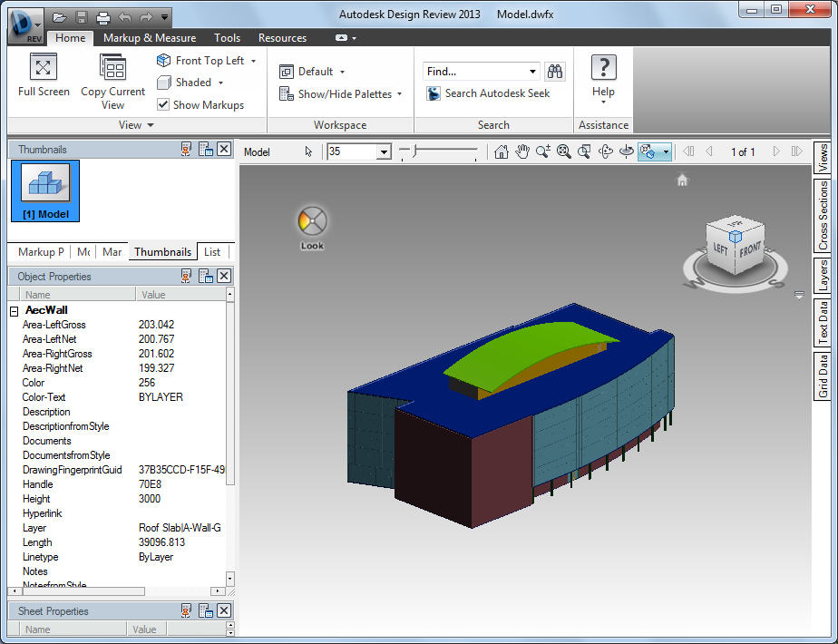Click the LEFT face of the ViewCube
Screen dimensions: 838x644
click(721, 249)
